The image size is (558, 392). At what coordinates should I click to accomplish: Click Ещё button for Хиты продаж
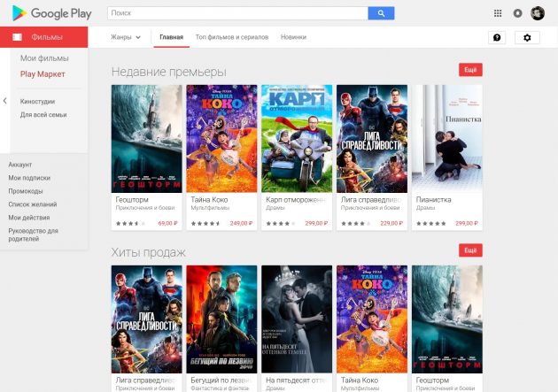[x=470, y=250]
